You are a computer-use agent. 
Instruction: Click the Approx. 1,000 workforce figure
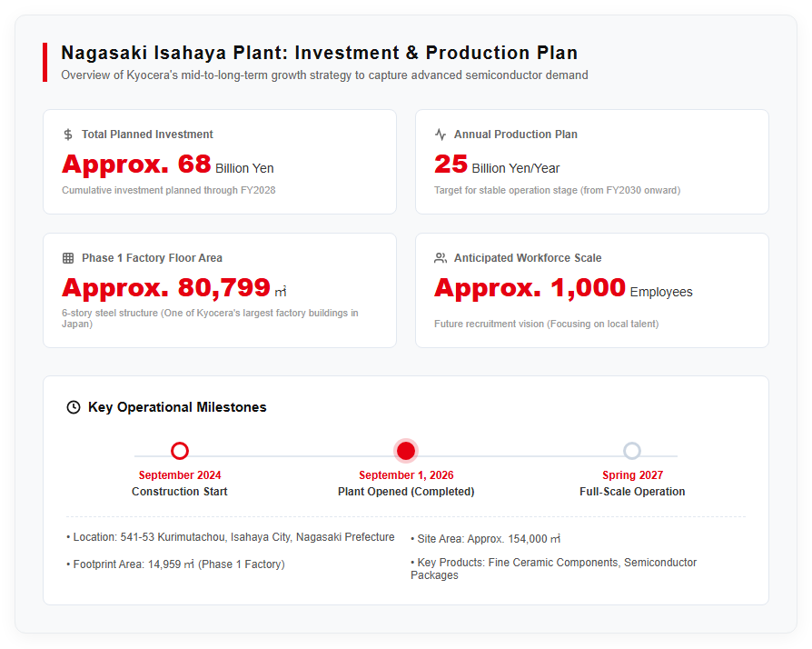(x=530, y=288)
